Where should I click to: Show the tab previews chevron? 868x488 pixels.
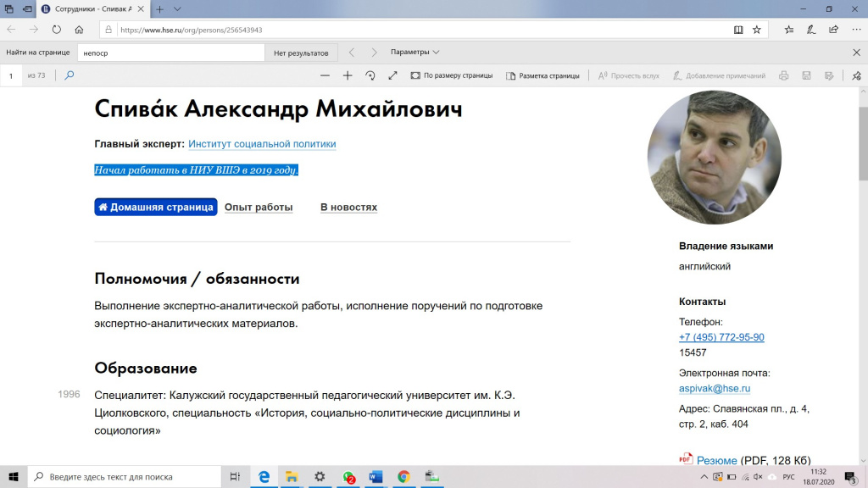(x=177, y=8)
